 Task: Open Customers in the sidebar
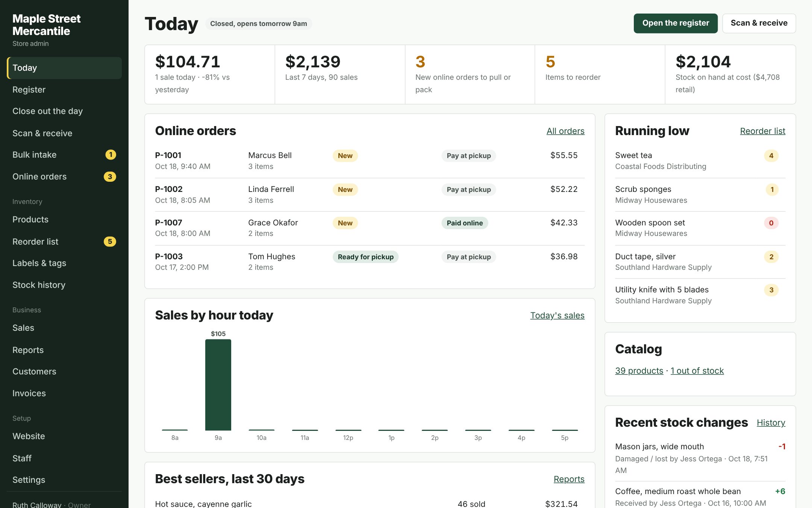tap(64, 371)
